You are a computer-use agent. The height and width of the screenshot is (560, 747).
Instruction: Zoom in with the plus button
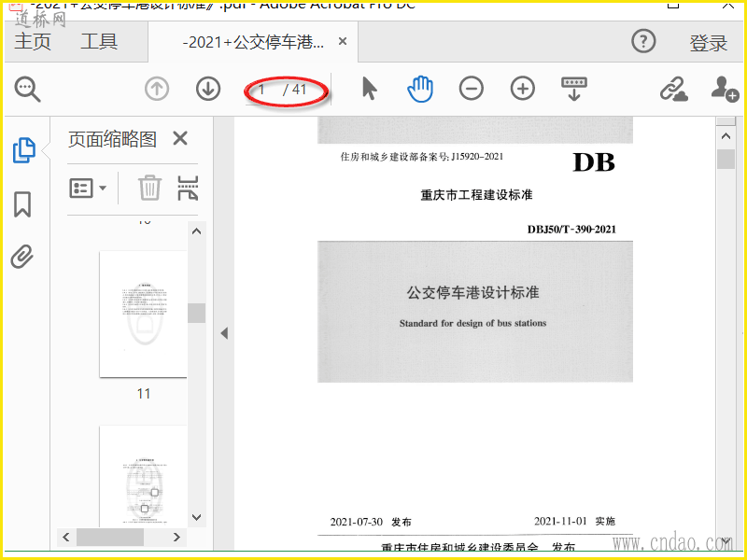point(523,89)
